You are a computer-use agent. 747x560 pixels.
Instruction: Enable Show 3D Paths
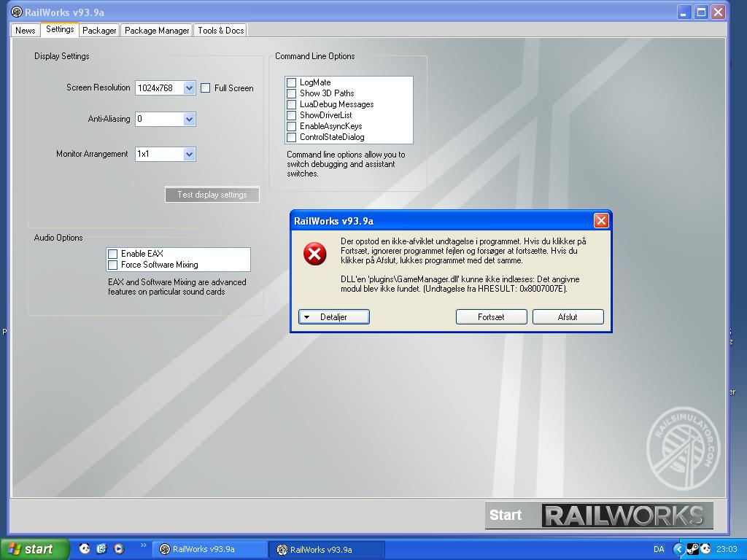pyautogui.click(x=292, y=93)
